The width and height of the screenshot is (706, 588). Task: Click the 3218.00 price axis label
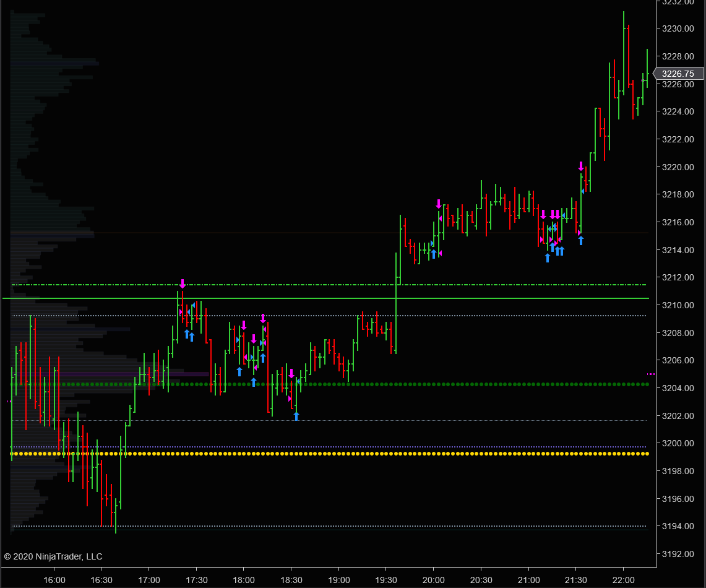point(678,194)
